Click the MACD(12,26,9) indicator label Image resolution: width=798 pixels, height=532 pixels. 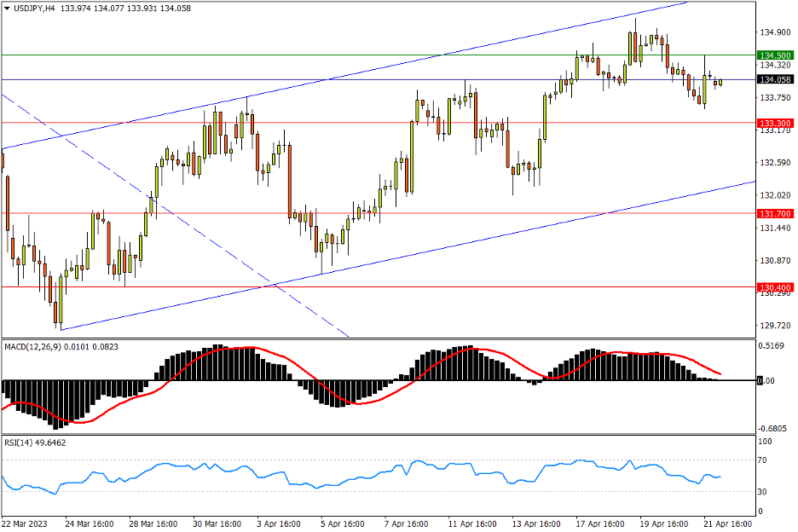tap(35, 347)
